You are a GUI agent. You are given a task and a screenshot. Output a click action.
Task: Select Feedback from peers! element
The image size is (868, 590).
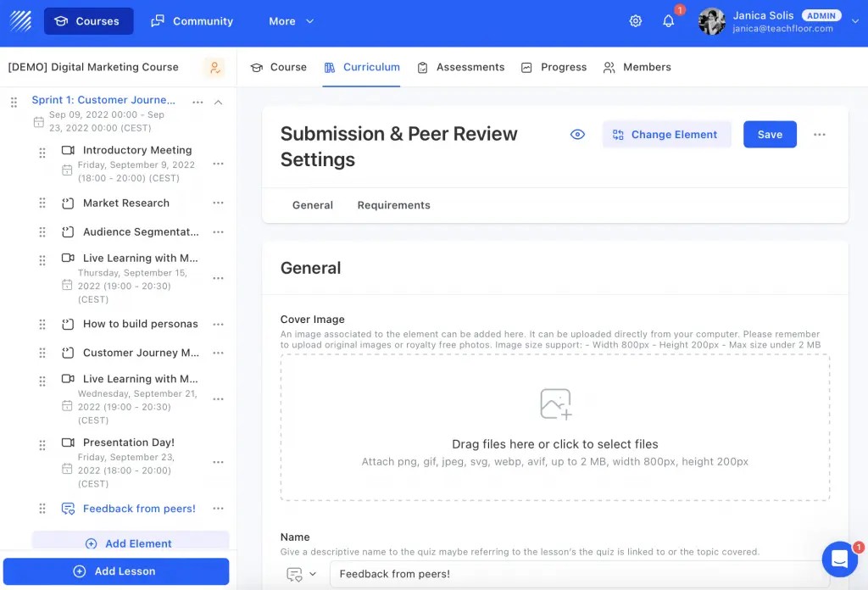(139, 509)
